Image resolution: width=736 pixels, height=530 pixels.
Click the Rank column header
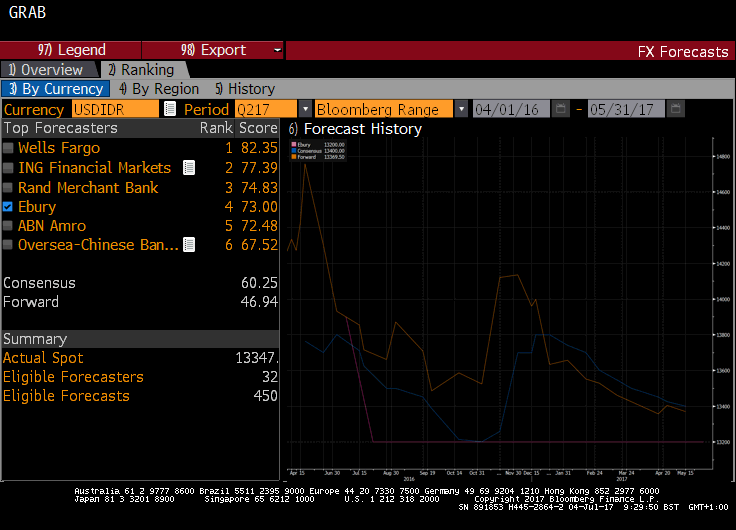tap(216, 128)
